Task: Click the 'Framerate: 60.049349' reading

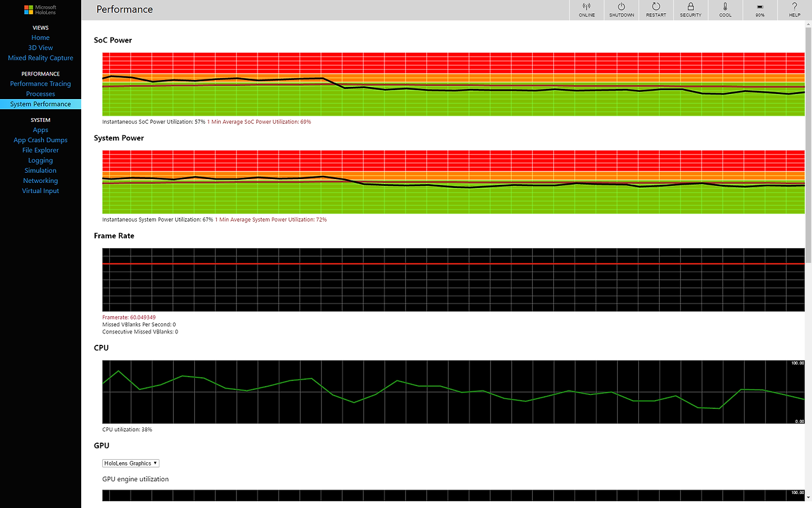Action: (x=129, y=317)
